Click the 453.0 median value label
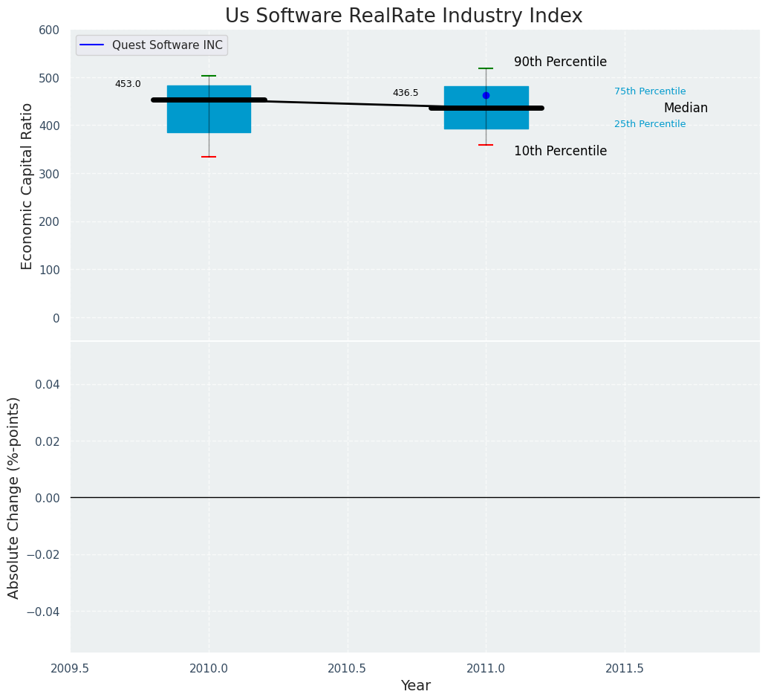Screen dimensions: 768x700 (128, 84)
